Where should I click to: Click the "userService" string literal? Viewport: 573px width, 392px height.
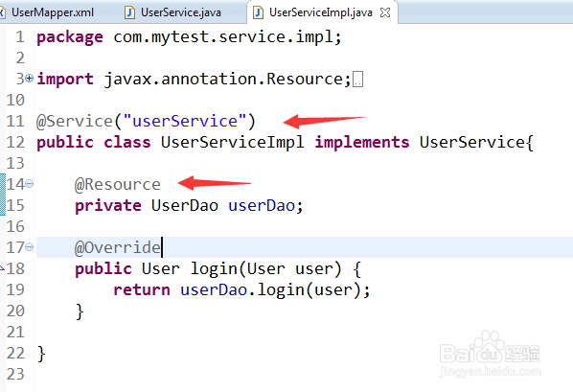point(185,121)
